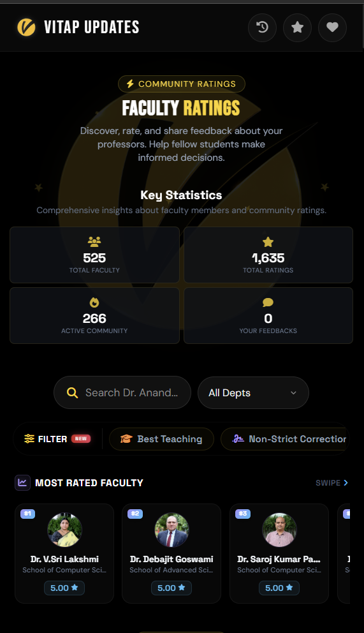
Task: Click Dr. Saroj Kumar's 5.00 rating badge
Action: pos(279,588)
